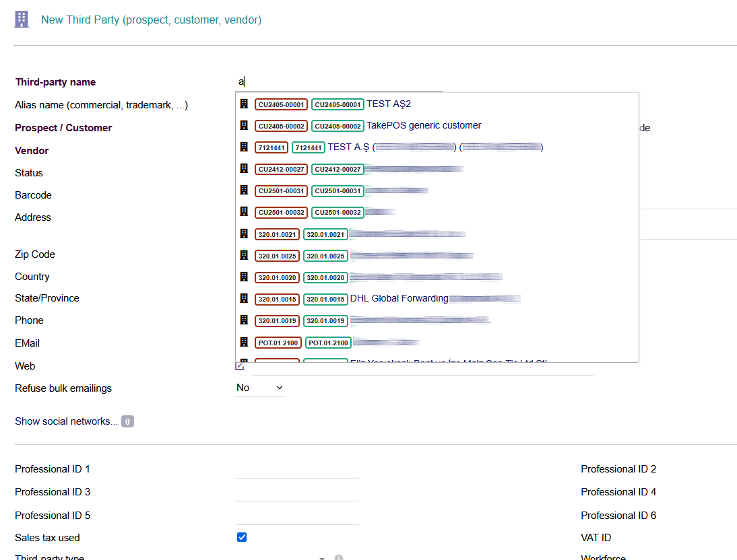Select TEST AŞ2 from the suggestions
The image size is (737, 560).
point(389,104)
